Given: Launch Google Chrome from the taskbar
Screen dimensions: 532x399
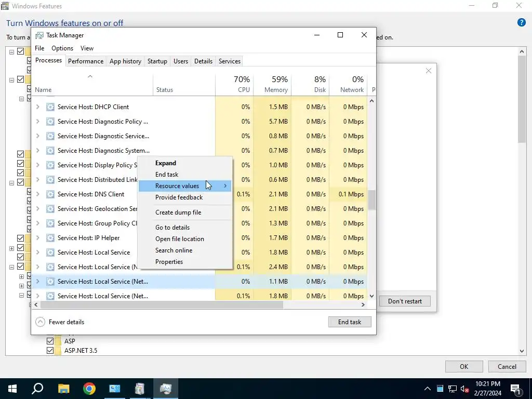Looking at the screenshot, I should [x=89, y=389].
